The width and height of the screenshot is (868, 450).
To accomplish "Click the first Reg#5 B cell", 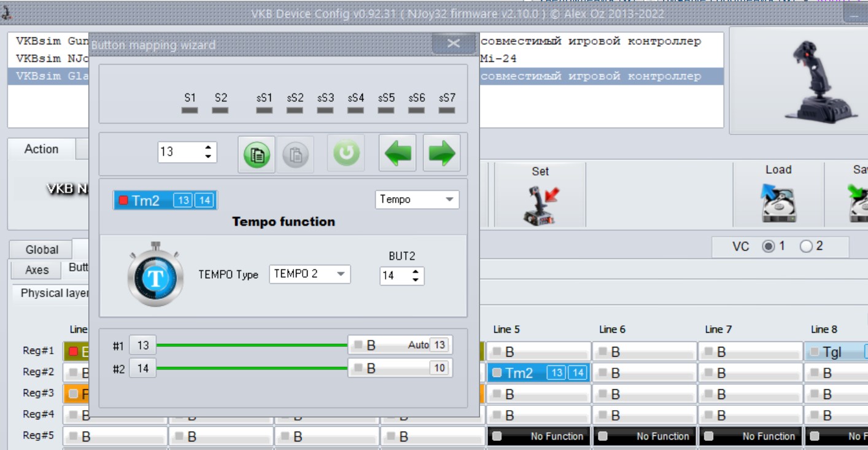I will click(115, 436).
